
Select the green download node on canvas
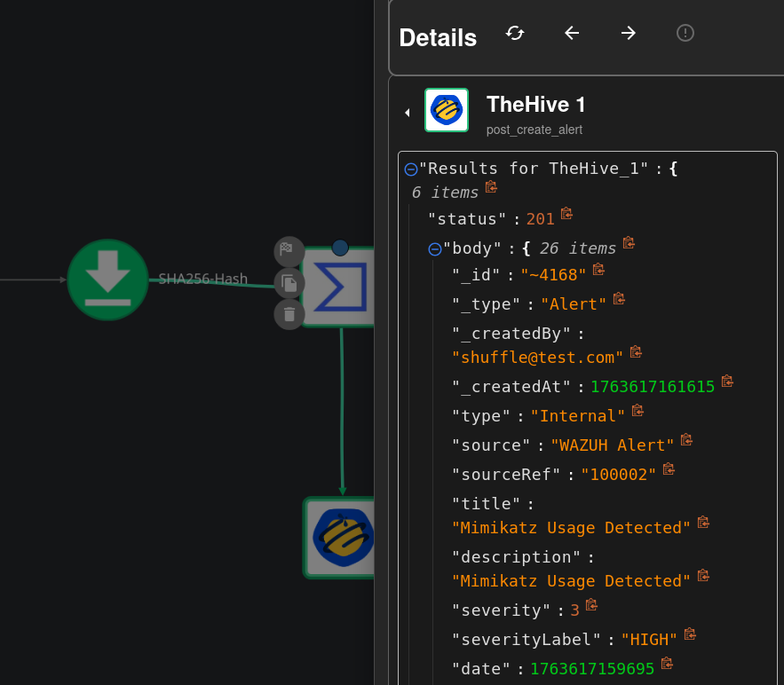pyautogui.click(x=108, y=280)
